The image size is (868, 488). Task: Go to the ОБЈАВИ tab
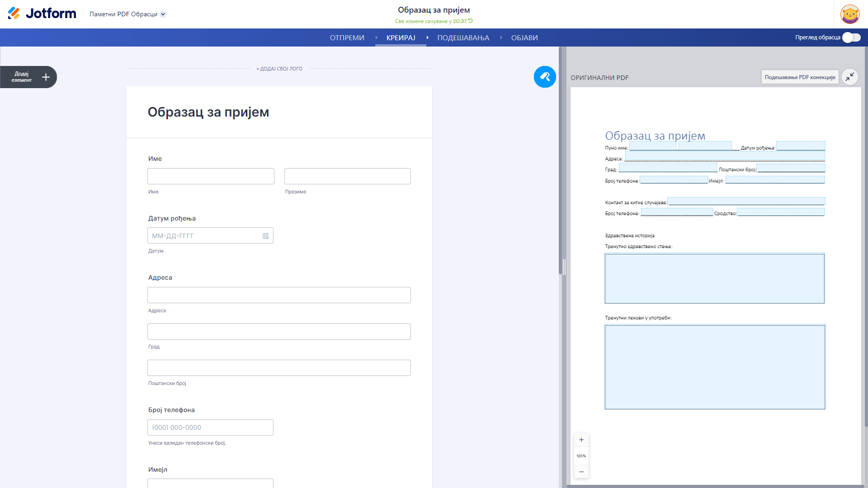(x=524, y=38)
